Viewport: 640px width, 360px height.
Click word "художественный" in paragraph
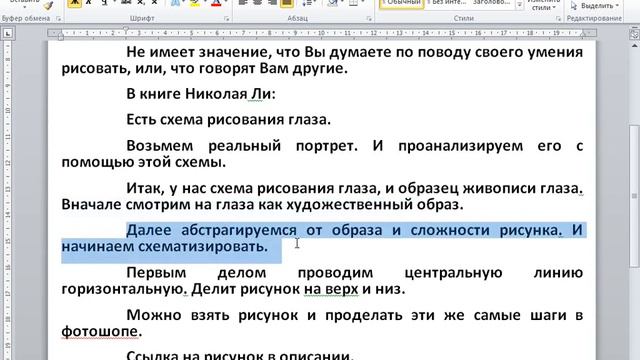(x=349, y=204)
